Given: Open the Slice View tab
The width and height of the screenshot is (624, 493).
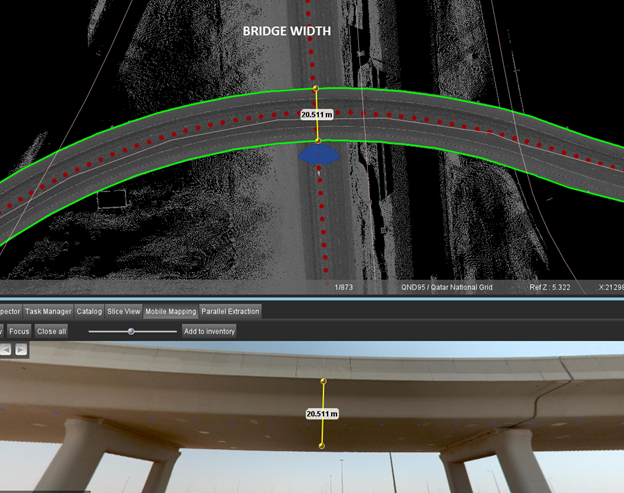Looking at the screenshot, I should click(124, 311).
